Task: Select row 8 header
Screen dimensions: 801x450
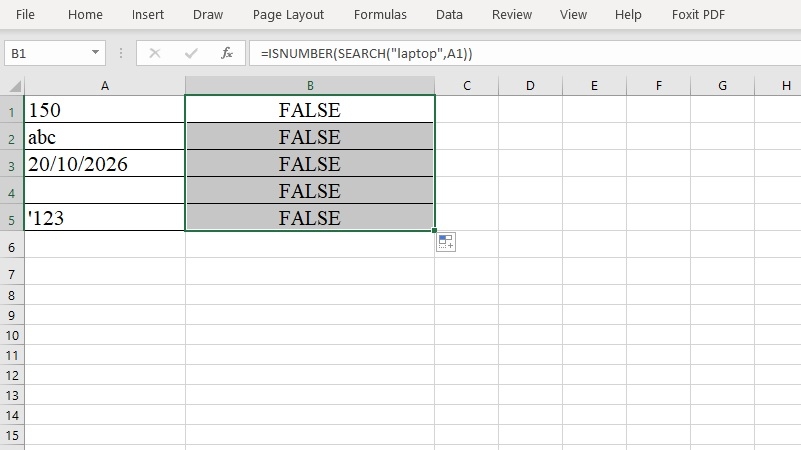Action: click(x=12, y=295)
